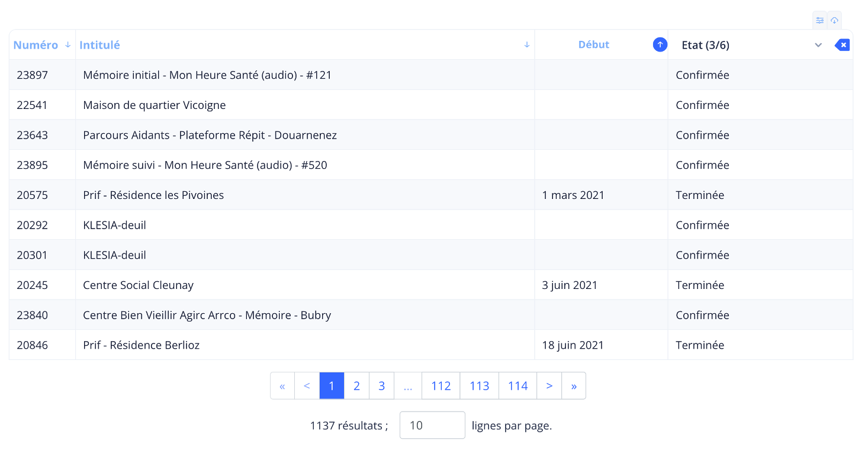Screen dimensions: 868x450
Task: Open pagination ellipsis for more pages
Action: 407,386
